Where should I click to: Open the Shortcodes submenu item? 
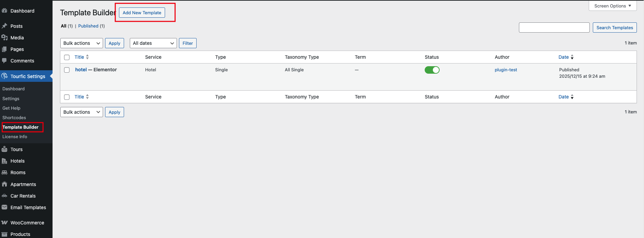click(x=14, y=117)
